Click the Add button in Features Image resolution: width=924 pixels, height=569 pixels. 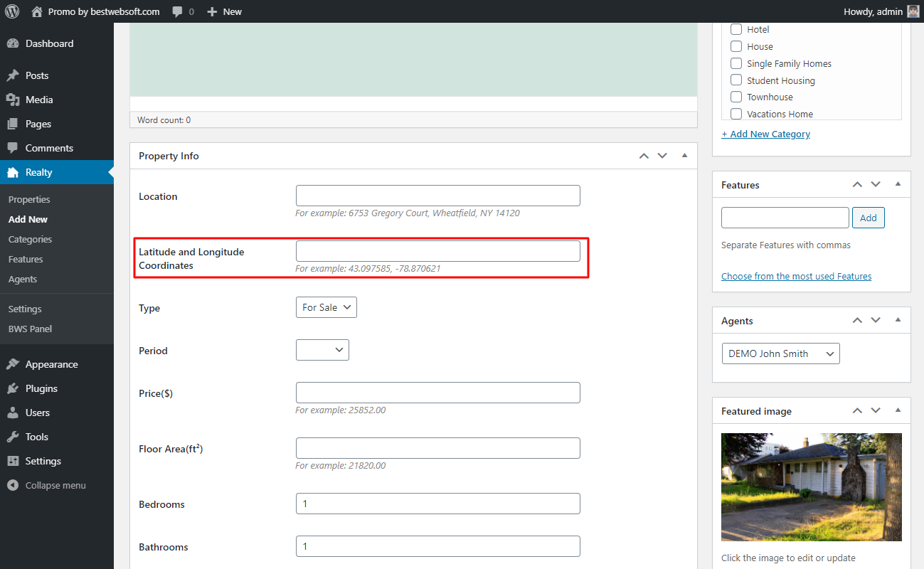tap(869, 218)
